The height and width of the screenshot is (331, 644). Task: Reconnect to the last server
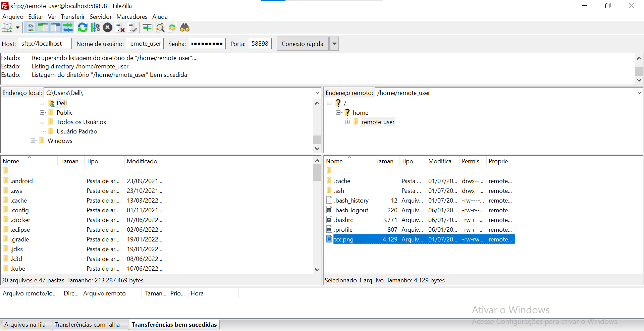tap(133, 27)
